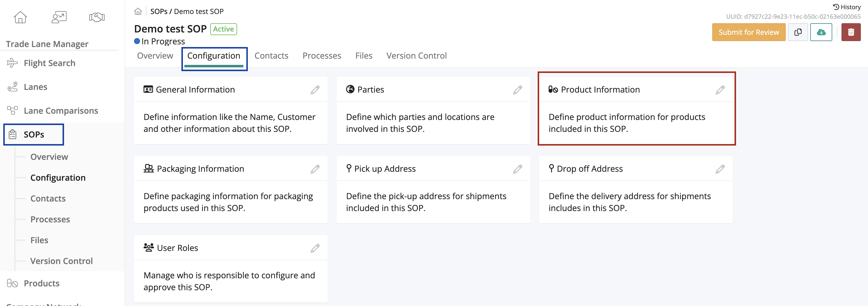Click the handshake icon in sidebar top
This screenshot has height=306, width=868.
click(x=97, y=17)
